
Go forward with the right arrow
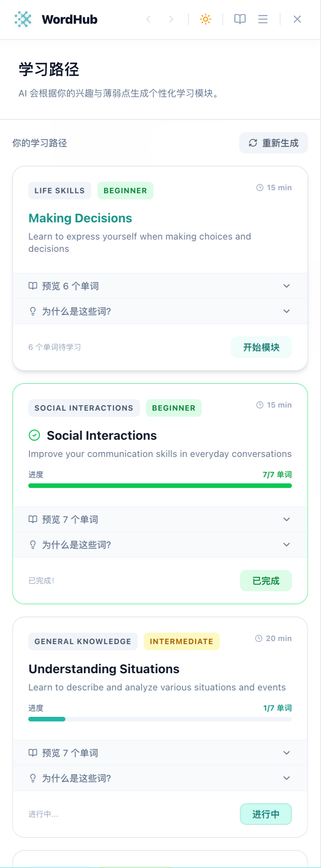(171, 19)
